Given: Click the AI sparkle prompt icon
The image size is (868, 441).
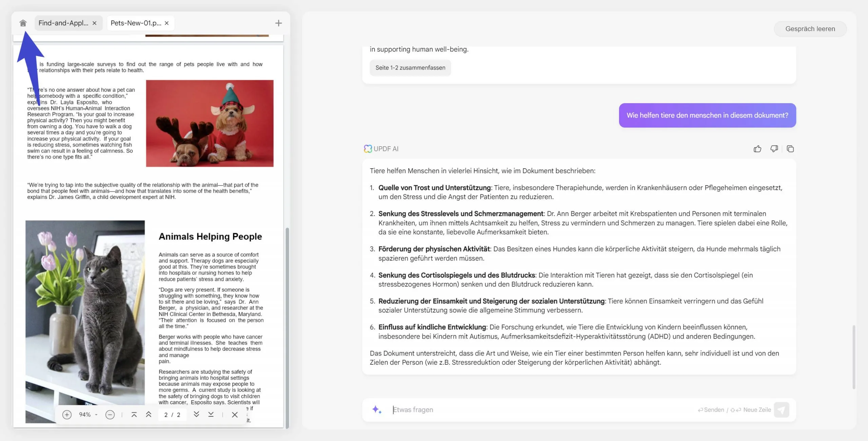Looking at the screenshot, I should pos(377,410).
